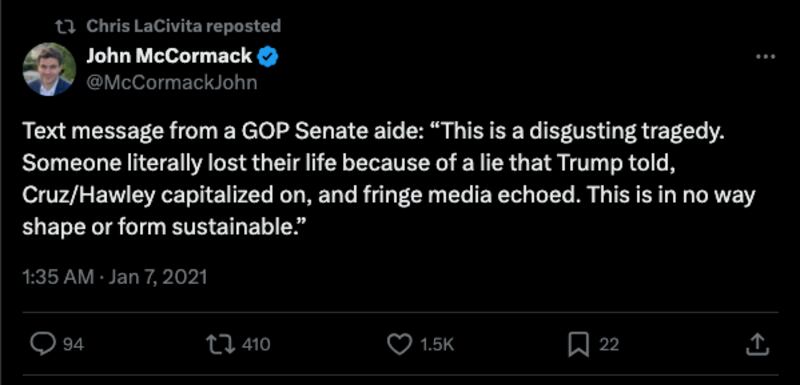Click the blue verified checkmark badge
This screenshot has height=385, width=800.
[267, 57]
